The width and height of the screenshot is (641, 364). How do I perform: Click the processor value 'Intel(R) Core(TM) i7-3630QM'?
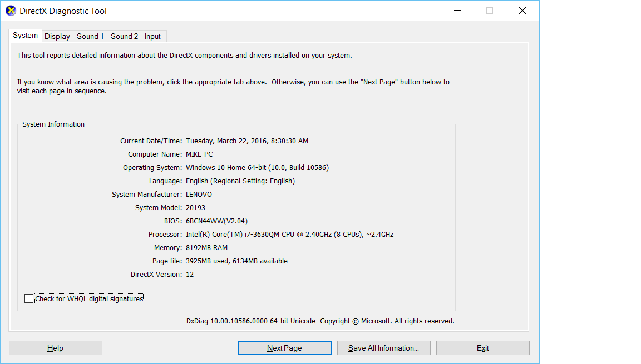233,235
